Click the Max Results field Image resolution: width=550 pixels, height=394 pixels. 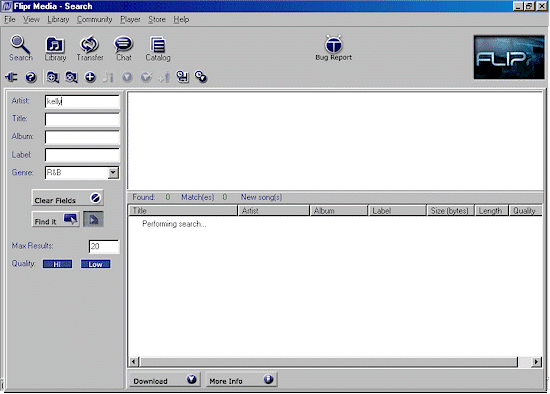point(104,246)
